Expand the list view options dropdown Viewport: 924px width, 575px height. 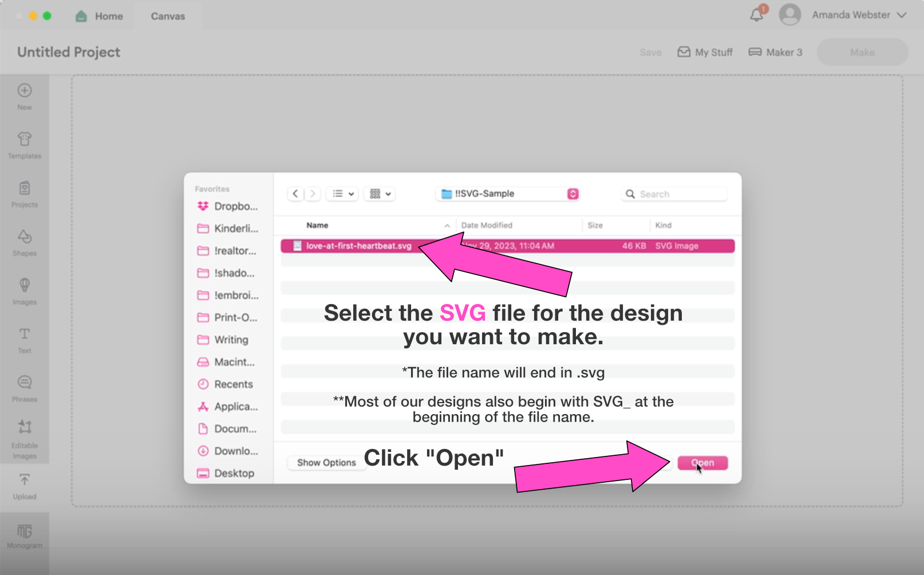pos(343,194)
